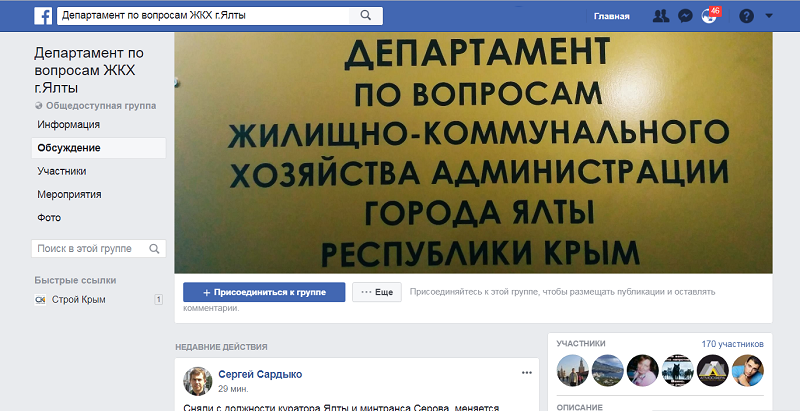Switch to the Участники section
Screen dimensions: 800x411
point(62,171)
